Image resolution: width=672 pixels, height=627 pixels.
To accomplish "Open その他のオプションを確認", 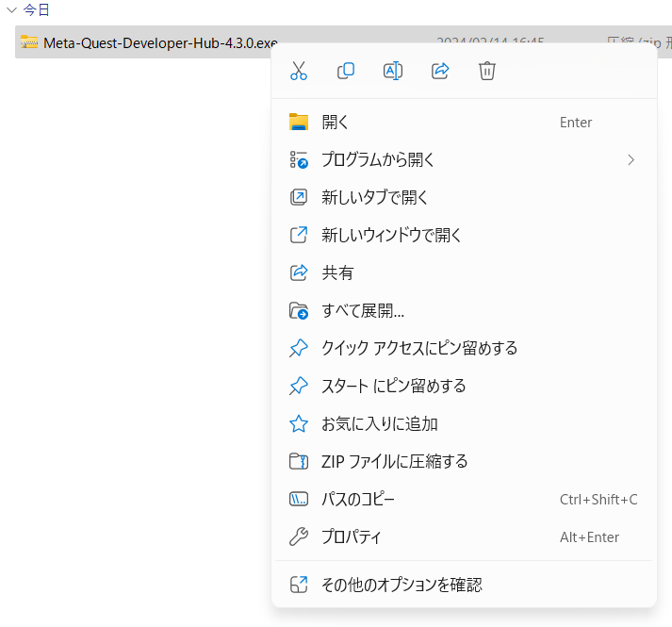I will (402, 585).
